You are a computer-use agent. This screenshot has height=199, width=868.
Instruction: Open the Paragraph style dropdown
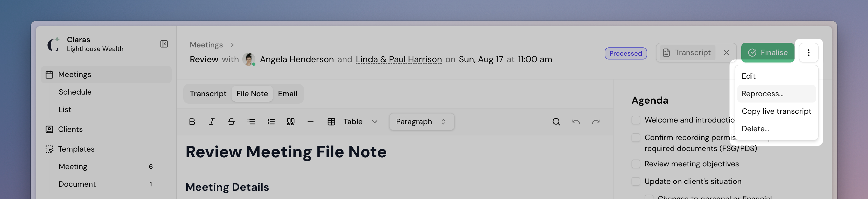[422, 121]
